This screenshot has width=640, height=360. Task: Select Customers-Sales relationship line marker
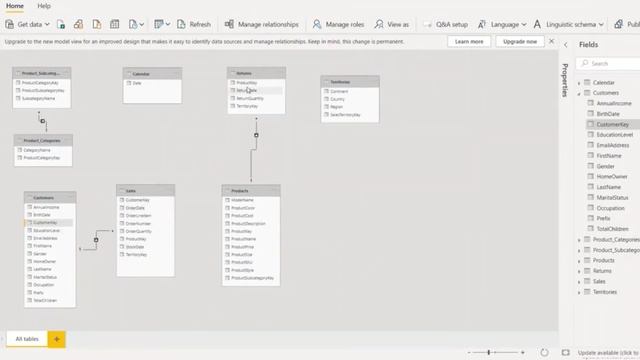click(x=96, y=240)
